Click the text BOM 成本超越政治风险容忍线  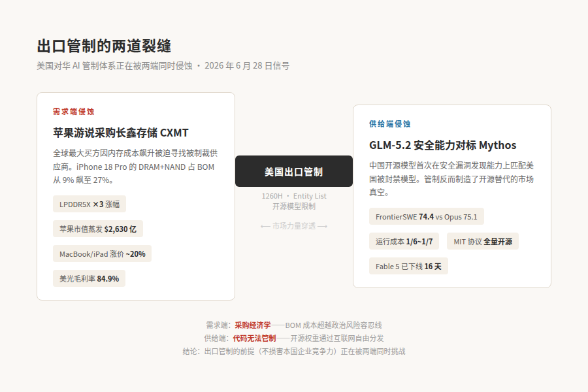333,325
